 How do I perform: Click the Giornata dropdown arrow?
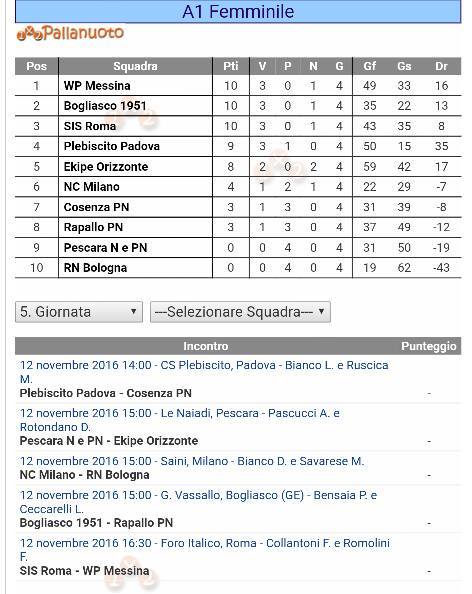[133, 311]
